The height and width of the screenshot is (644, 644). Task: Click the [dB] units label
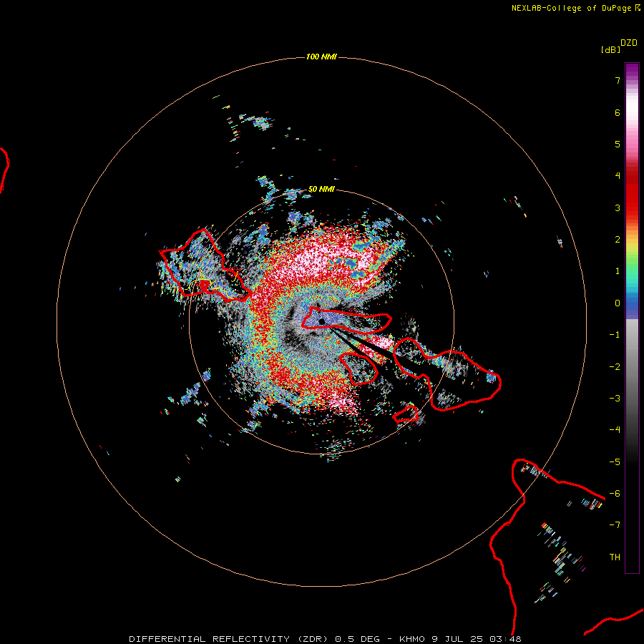tap(610, 49)
